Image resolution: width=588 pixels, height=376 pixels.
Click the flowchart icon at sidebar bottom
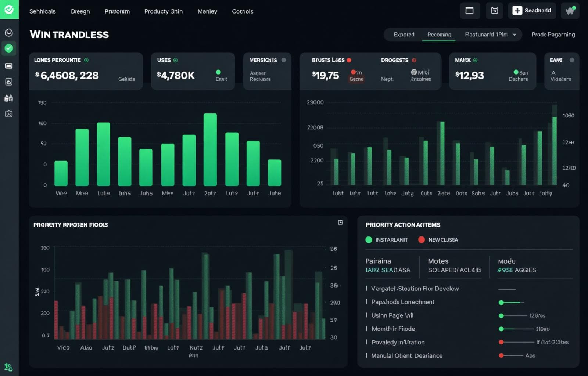tap(9, 367)
